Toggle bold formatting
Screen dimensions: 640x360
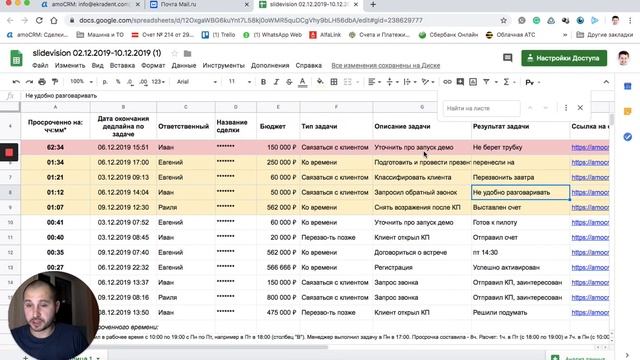point(263,82)
